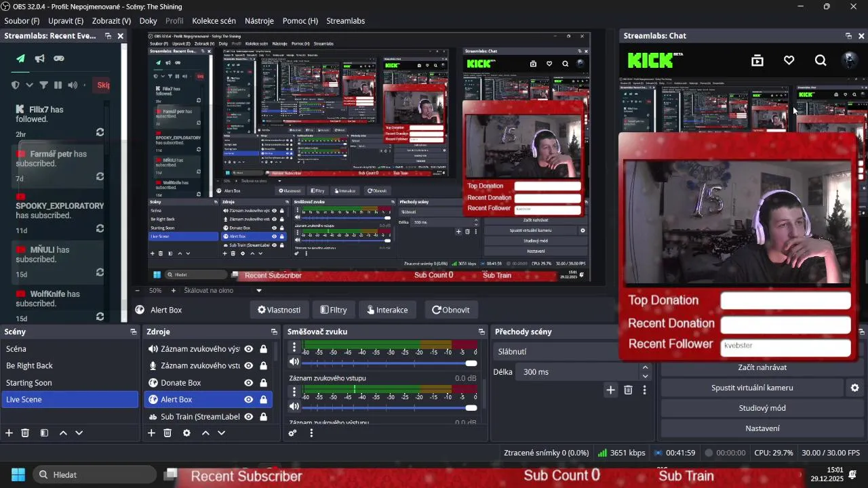
Task: Add a new source in Zdroje
Action: [x=151, y=432]
